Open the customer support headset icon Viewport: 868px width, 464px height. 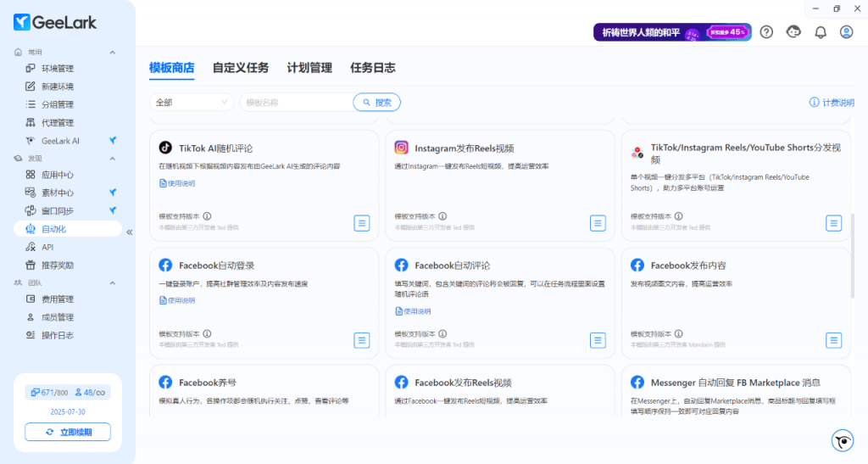793,32
